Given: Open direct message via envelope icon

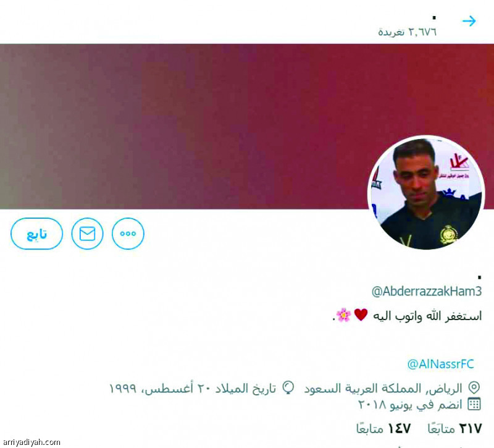Looking at the screenshot, I should pyautogui.click(x=87, y=234).
